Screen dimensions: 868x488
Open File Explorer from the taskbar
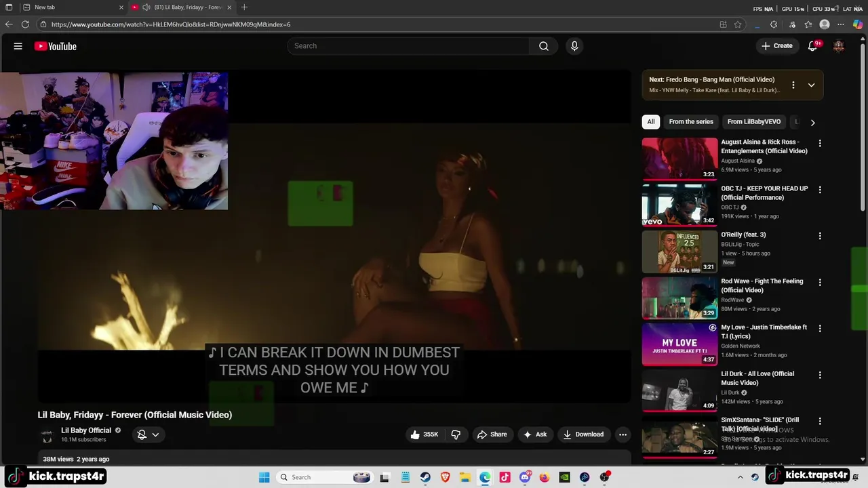[465, 477]
